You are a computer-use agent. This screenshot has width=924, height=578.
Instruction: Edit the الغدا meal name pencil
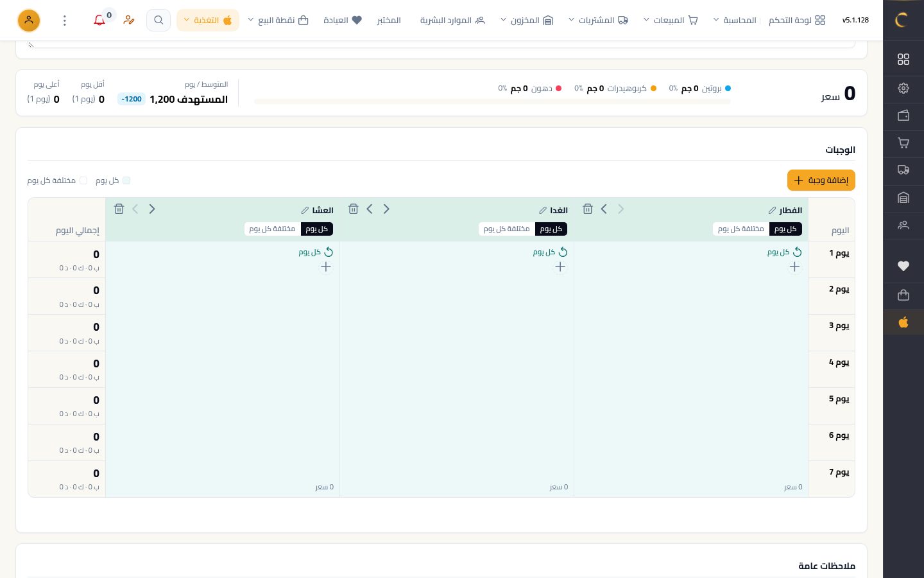click(543, 211)
